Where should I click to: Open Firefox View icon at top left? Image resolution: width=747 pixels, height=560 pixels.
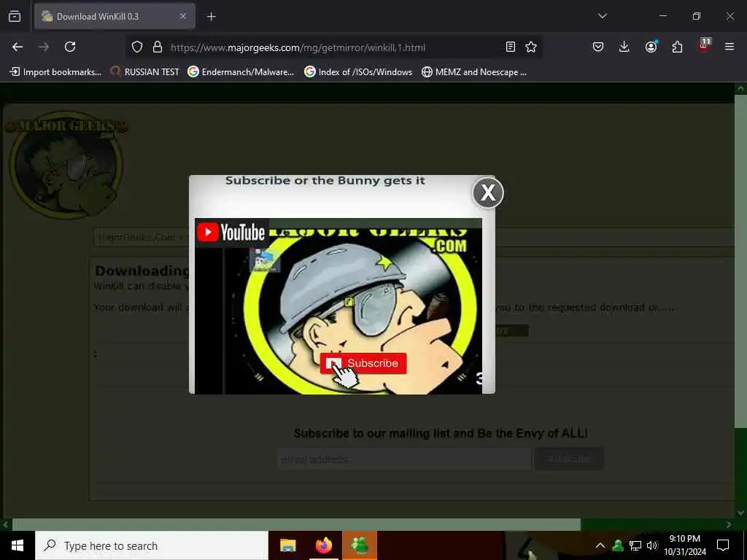pyautogui.click(x=15, y=16)
